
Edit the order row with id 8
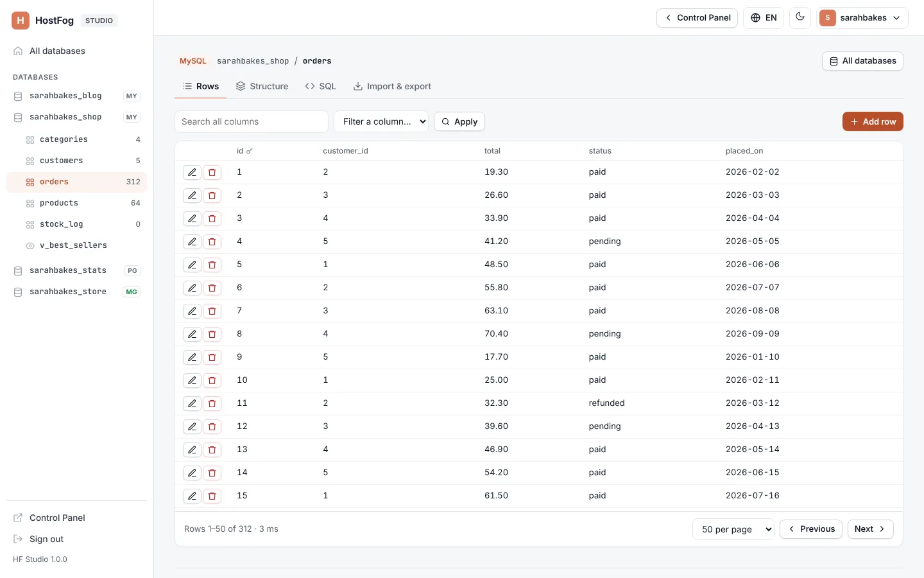(x=192, y=334)
